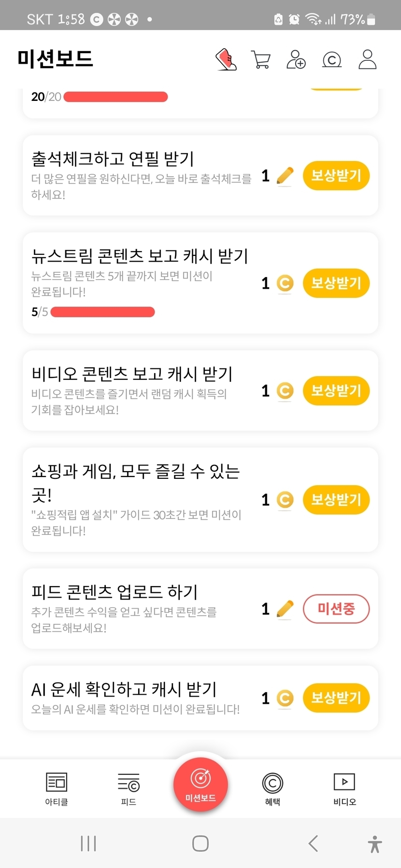
Task: Open the 아티클 tab
Action: tap(57, 788)
